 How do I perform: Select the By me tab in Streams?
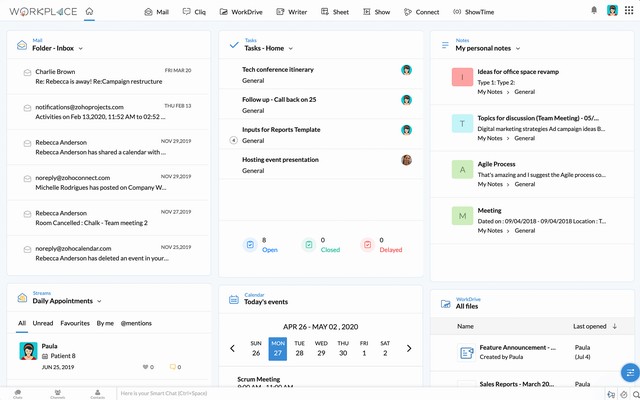[x=105, y=323]
